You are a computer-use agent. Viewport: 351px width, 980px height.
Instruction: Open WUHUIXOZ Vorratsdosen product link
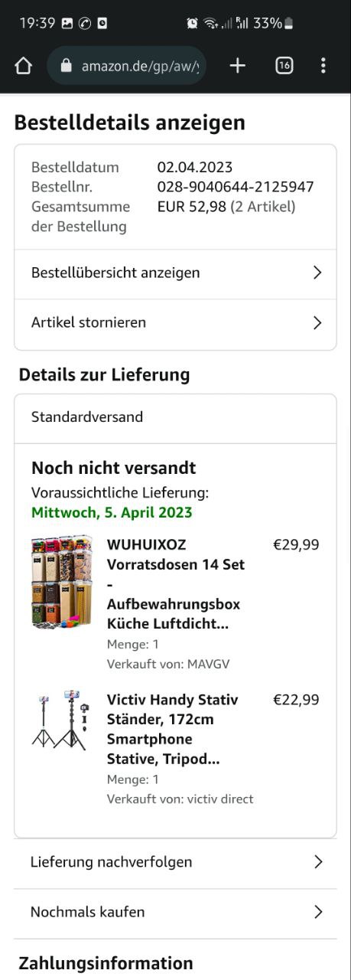click(177, 584)
